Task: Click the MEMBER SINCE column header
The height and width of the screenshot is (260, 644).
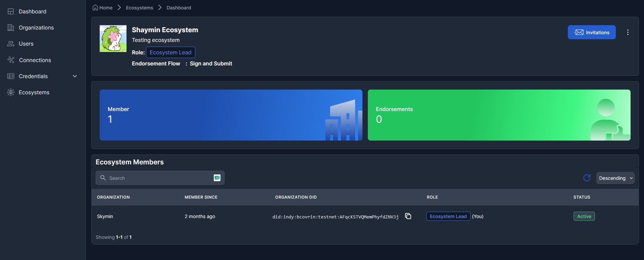Action: pyautogui.click(x=201, y=197)
